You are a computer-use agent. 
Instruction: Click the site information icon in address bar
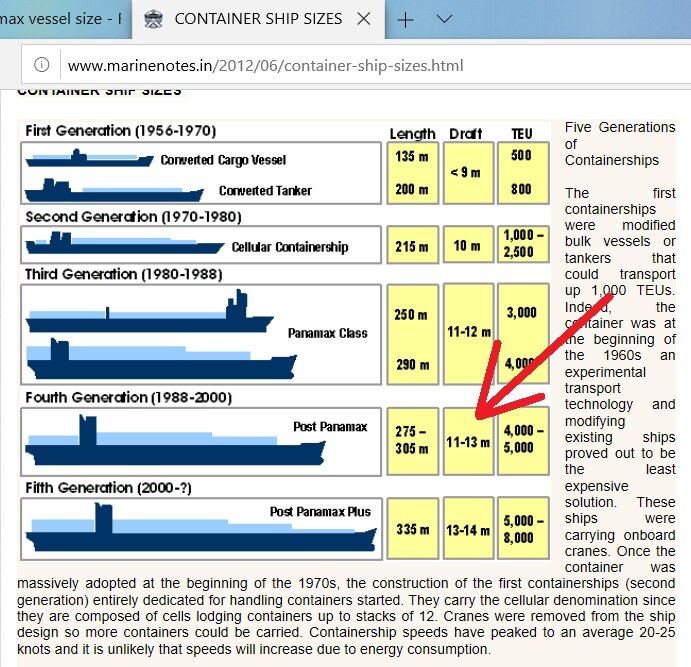(41, 65)
